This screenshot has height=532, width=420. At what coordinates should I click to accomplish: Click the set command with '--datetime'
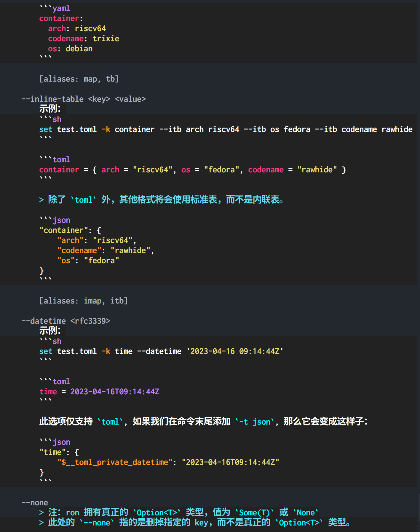[162, 351]
